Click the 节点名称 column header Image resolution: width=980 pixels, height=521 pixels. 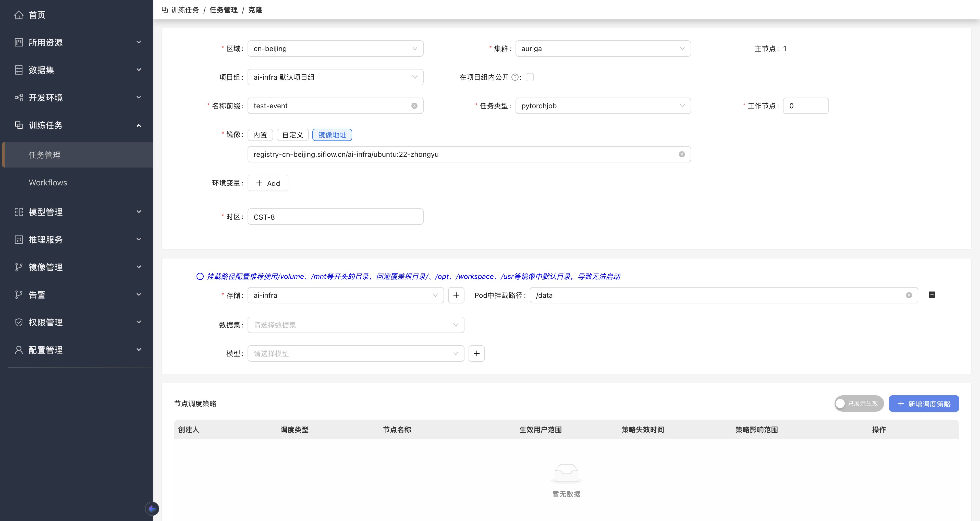click(397, 430)
